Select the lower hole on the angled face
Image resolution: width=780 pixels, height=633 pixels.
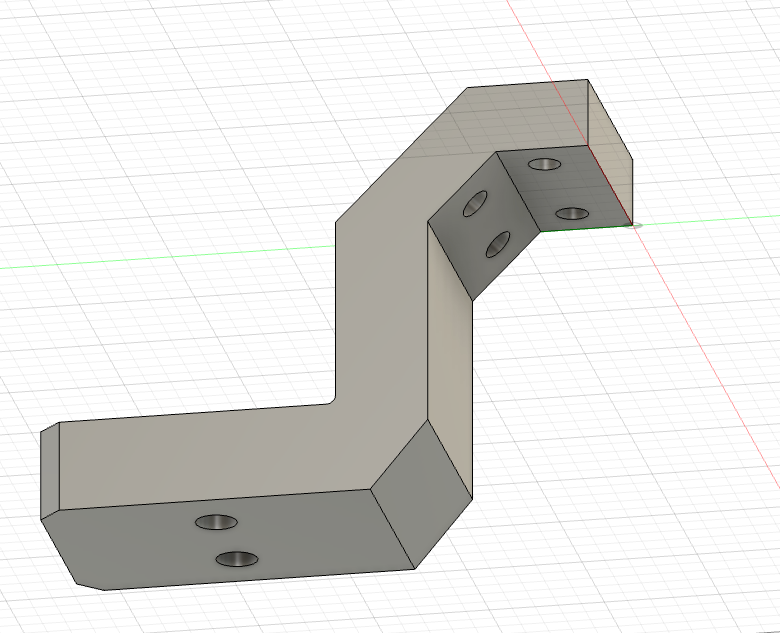498,243
